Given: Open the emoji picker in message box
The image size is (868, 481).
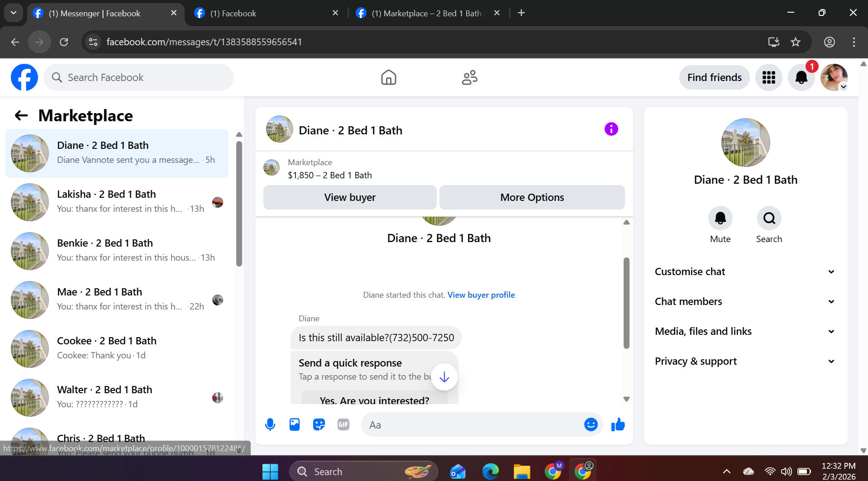Looking at the screenshot, I should click(x=591, y=424).
